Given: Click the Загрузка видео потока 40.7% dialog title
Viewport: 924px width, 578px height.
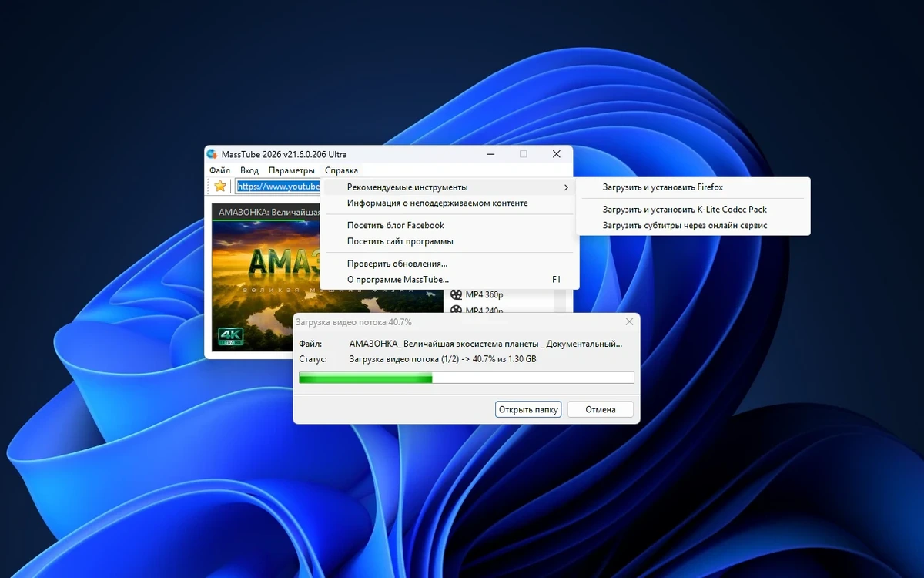Looking at the screenshot, I should [353, 322].
